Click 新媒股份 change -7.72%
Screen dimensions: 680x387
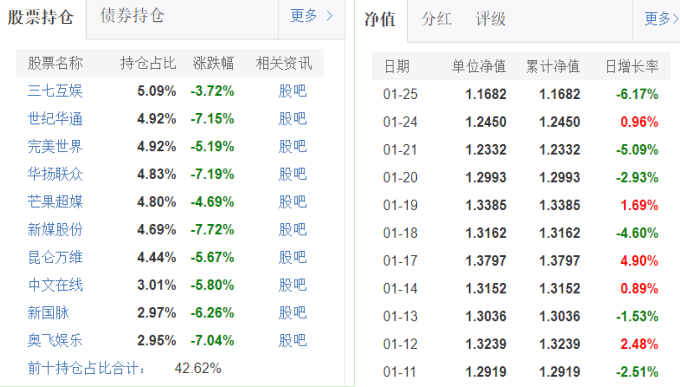click(212, 230)
